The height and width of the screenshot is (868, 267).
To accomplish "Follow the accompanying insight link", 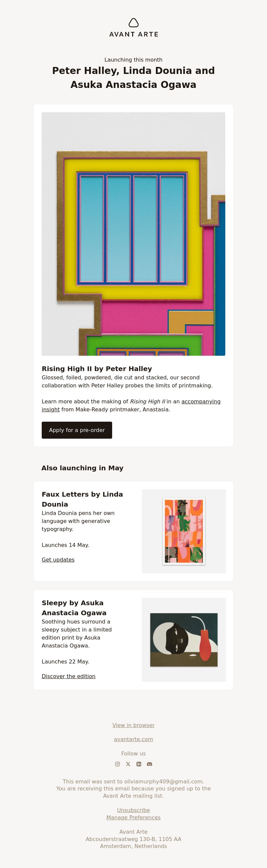I will coord(131,405).
